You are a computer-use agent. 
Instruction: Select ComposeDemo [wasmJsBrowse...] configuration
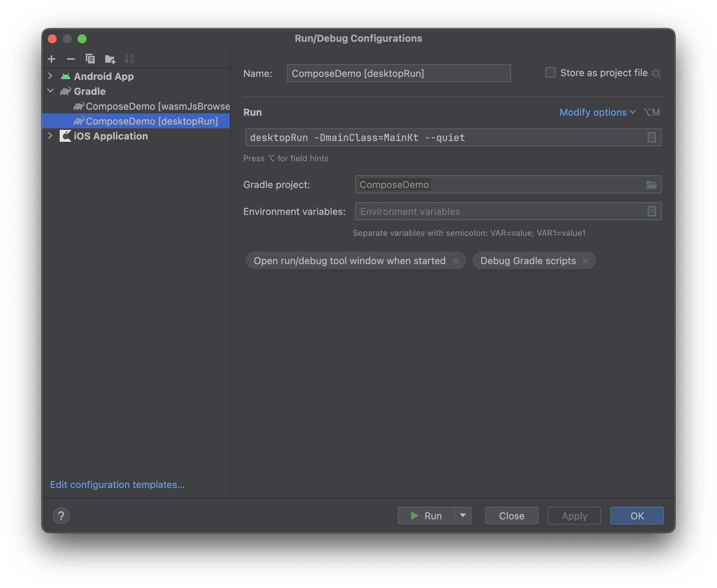[157, 106]
